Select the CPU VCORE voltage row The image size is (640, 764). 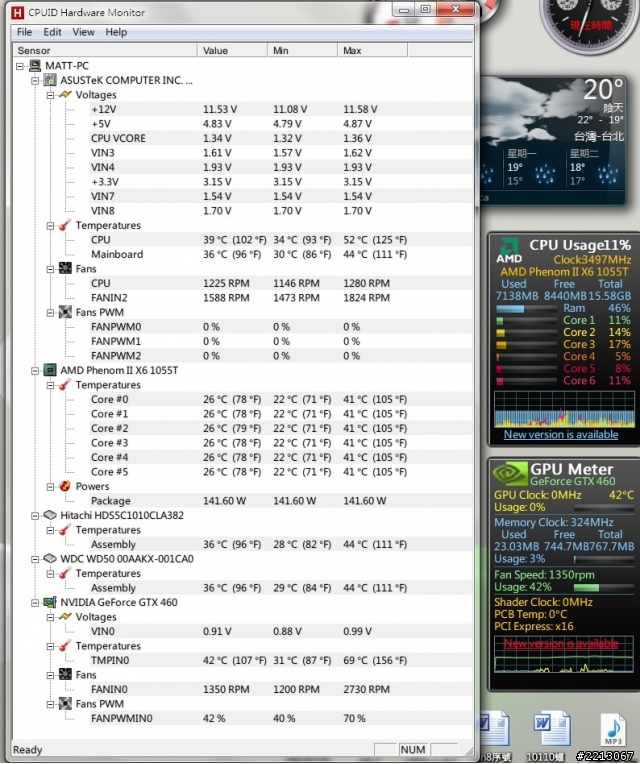tap(281, 138)
